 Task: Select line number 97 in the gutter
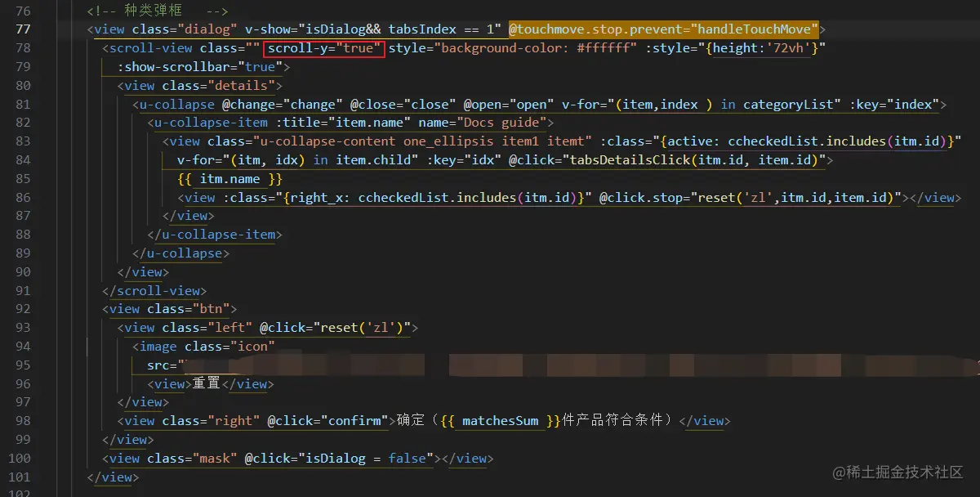[23, 402]
